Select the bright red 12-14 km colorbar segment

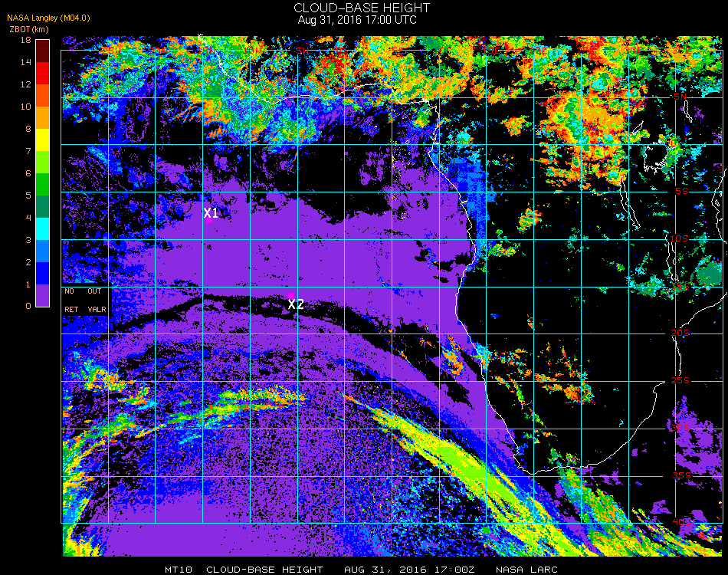click(x=42, y=73)
